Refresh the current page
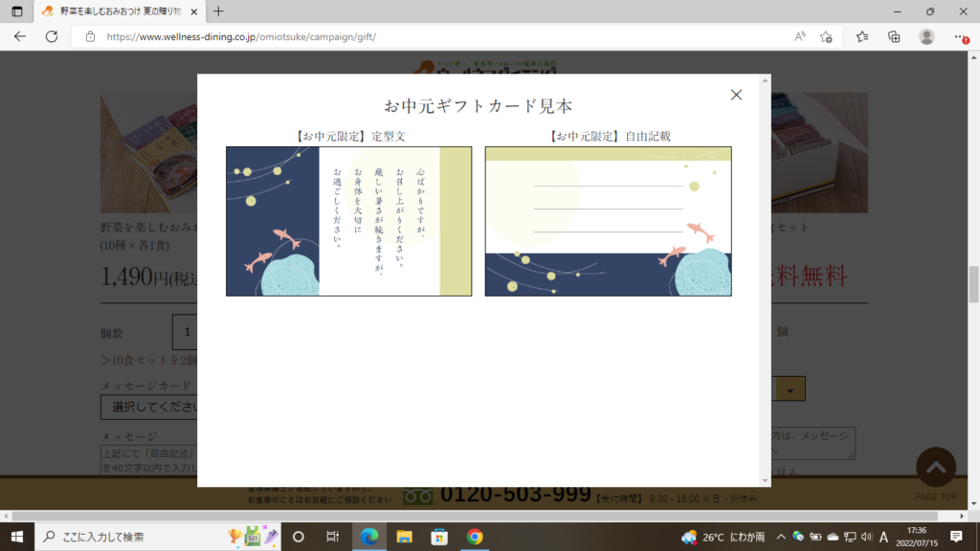980x551 pixels. [x=52, y=36]
